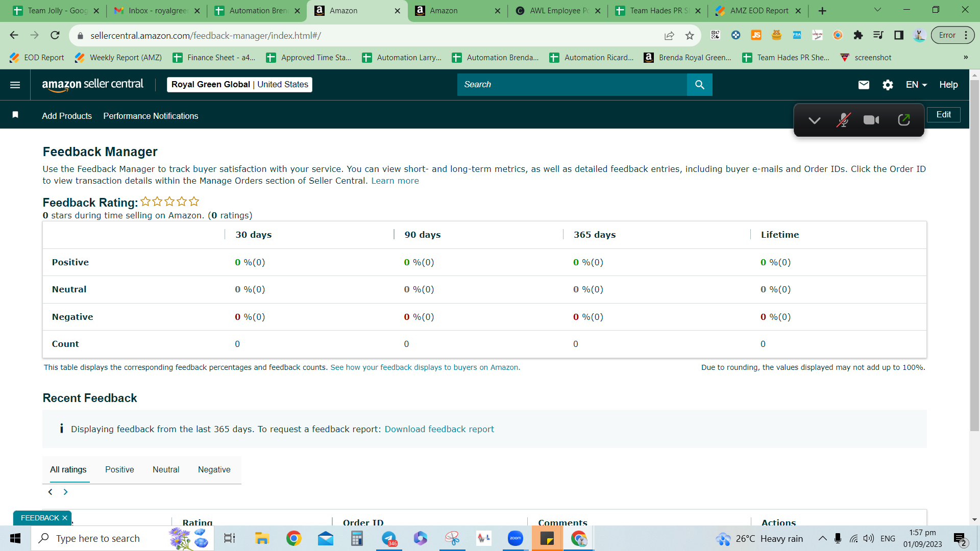Open how feedback displays to buyers link
Screen dimensions: 980x551
pos(425,367)
